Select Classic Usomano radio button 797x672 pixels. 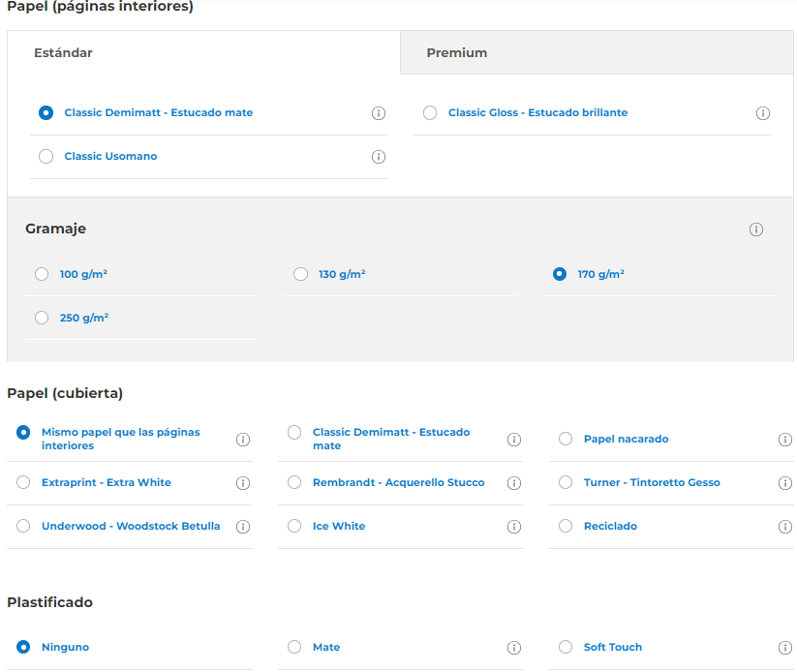tap(46, 156)
